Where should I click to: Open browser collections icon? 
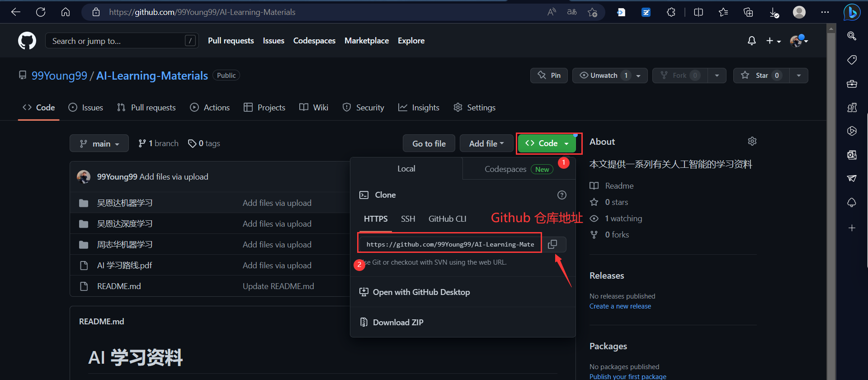[748, 12]
